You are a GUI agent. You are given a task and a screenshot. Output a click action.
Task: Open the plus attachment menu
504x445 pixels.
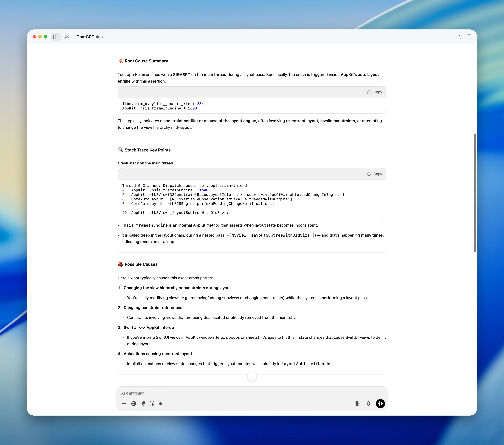pos(124,404)
